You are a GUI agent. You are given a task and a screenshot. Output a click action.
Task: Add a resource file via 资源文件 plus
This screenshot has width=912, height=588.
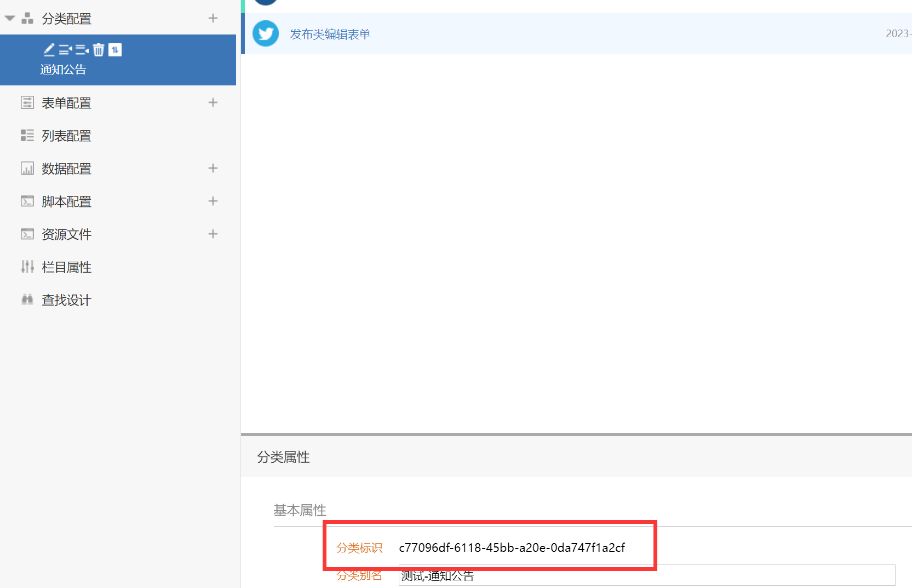pos(213,234)
